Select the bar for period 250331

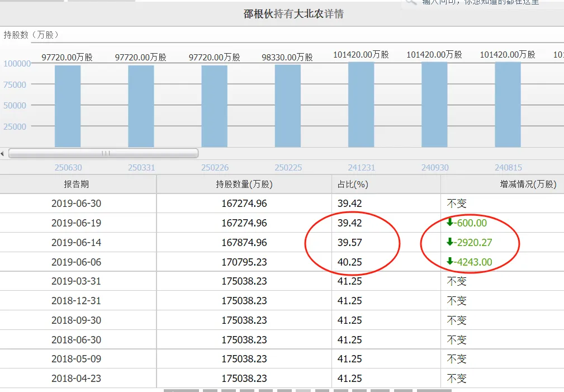[x=141, y=106]
